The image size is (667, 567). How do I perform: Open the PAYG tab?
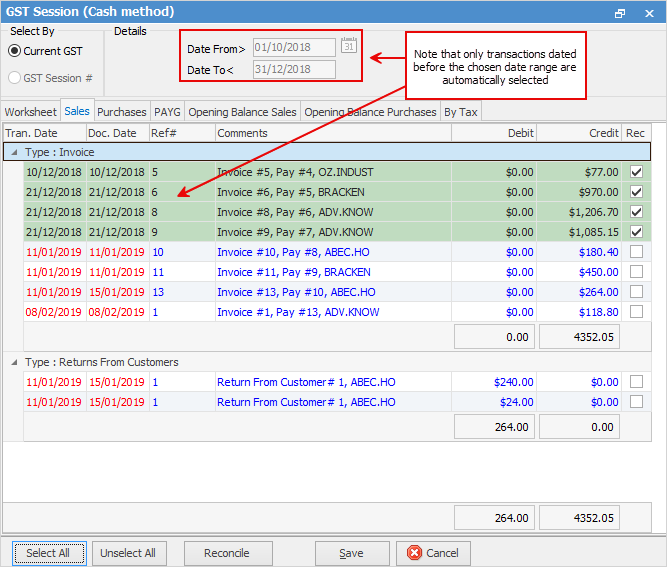(167, 112)
